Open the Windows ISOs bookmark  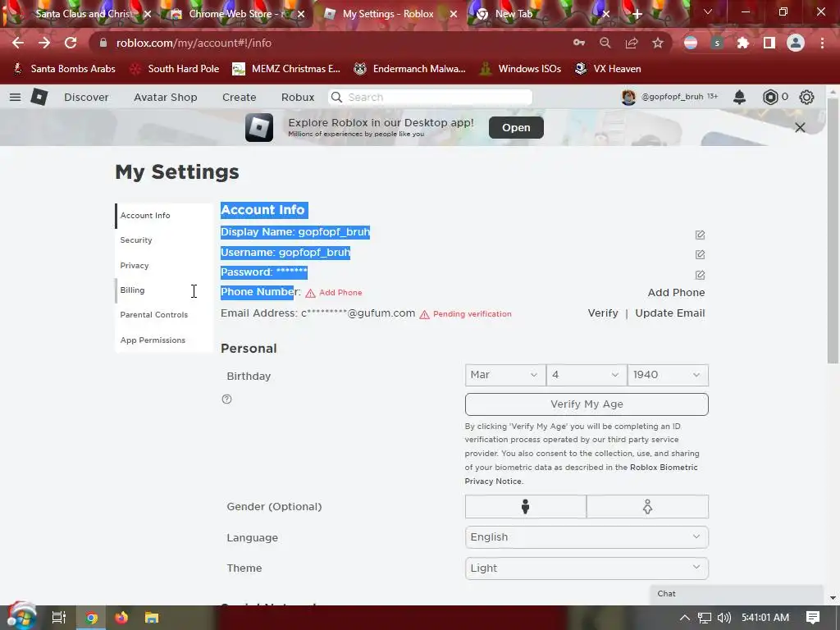[x=520, y=69]
